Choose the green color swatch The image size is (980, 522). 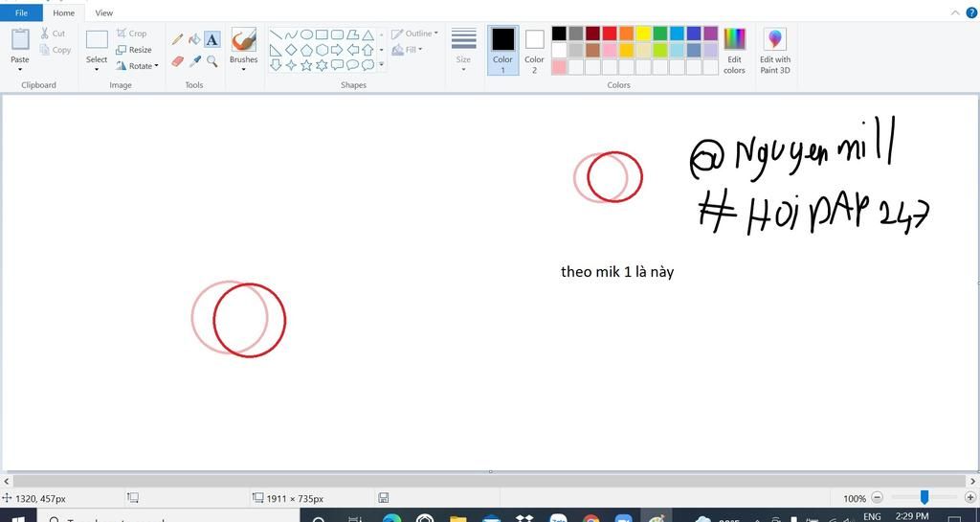coord(660,34)
